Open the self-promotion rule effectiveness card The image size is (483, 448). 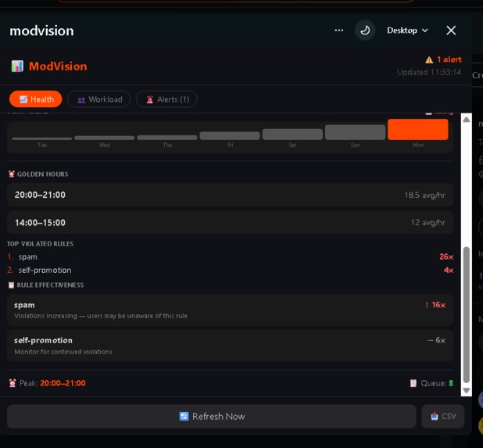click(x=230, y=346)
